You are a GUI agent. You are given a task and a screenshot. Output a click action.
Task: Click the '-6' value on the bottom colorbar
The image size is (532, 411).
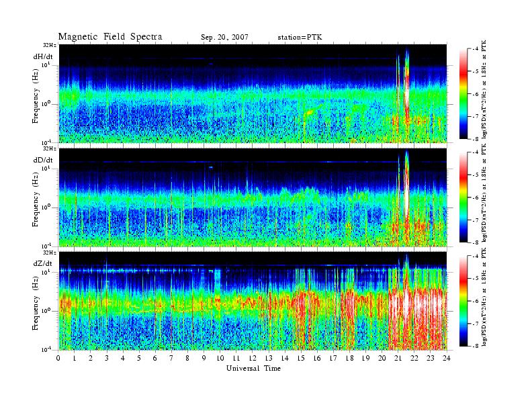476,301
